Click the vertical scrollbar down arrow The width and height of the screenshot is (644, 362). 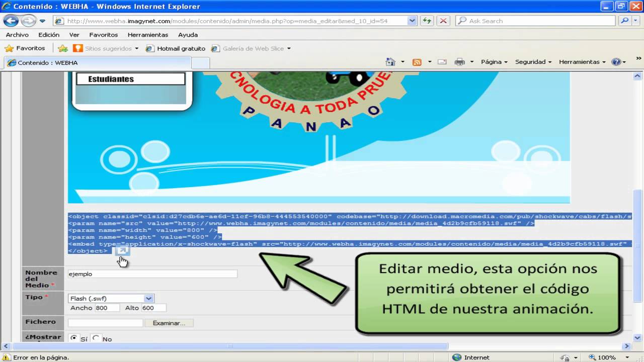637,337
